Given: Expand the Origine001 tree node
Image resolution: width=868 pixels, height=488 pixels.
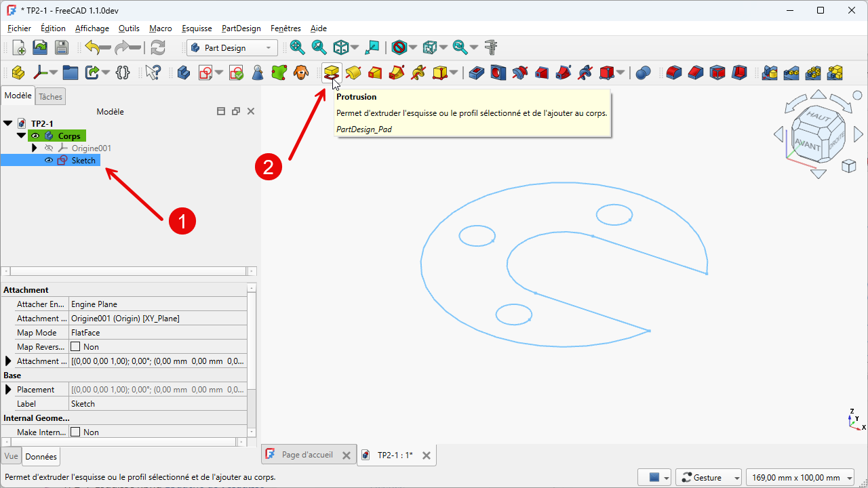Looking at the screenshot, I should (x=35, y=148).
